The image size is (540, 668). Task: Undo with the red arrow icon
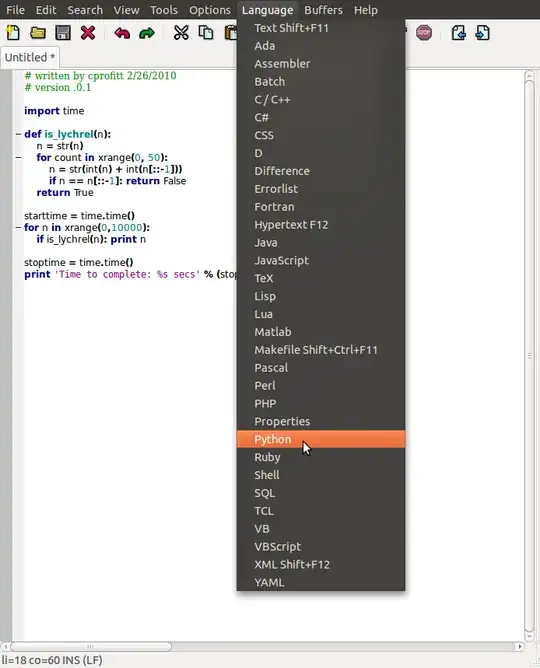[122, 33]
